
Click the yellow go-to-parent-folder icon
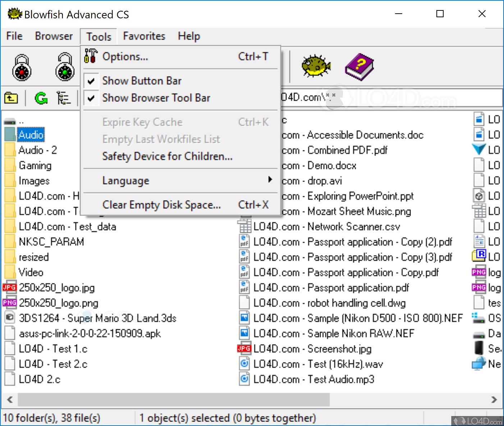(x=11, y=97)
